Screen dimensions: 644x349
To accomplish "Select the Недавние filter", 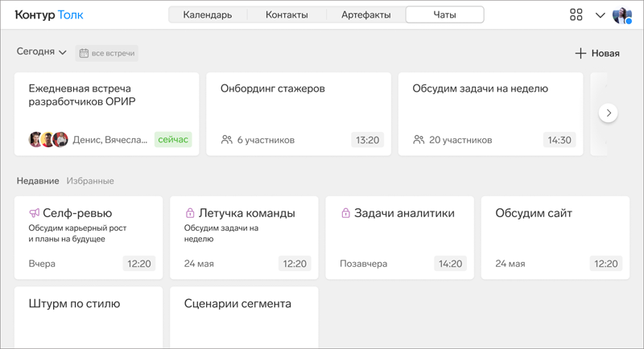I will [x=38, y=181].
